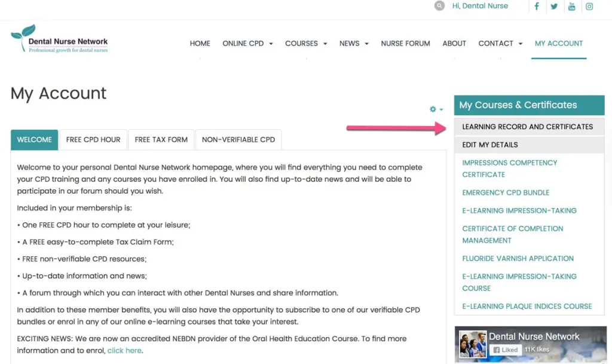Image resolution: width=612 pixels, height=364 pixels.
Task: Expand the Courses dropdown menu
Action: [x=306, y=44]
